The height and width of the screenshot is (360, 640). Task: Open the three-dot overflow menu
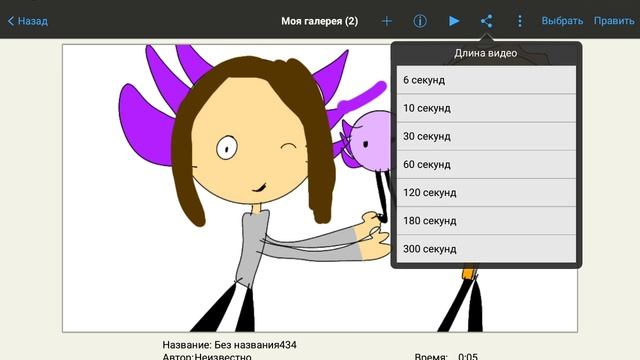pos(520,21)
